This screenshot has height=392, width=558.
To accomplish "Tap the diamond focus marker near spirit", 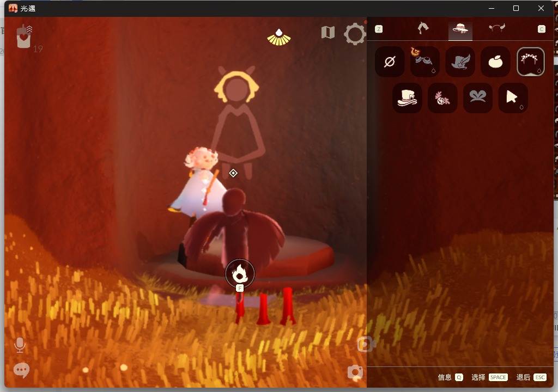I will click(233, 173).
